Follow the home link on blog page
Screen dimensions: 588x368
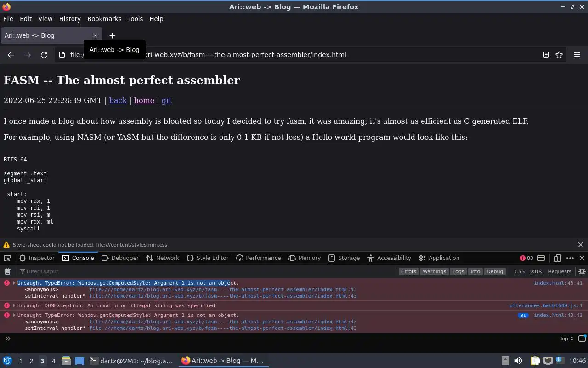[144, 100]
